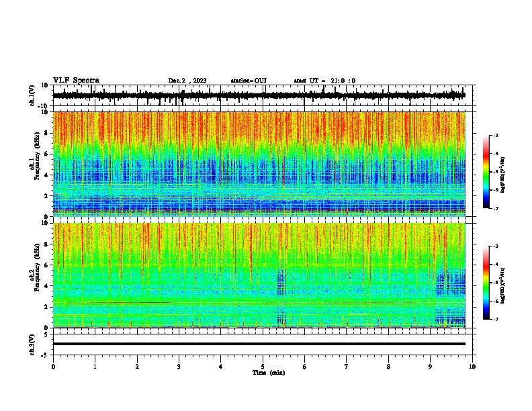The width and height of the screenshot is (532, 411).
Task: Click the "-3" tick on the ch.1 colorbar
Action: 496,135
